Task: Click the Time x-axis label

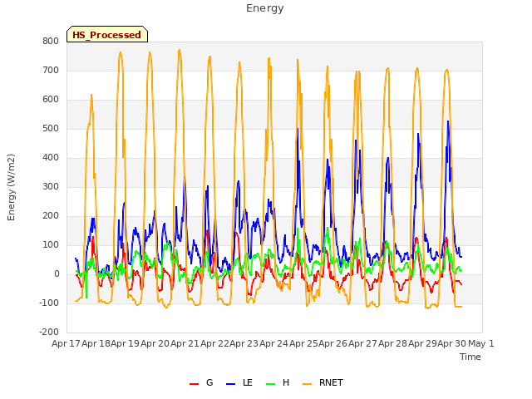Action: click(470, 357)
